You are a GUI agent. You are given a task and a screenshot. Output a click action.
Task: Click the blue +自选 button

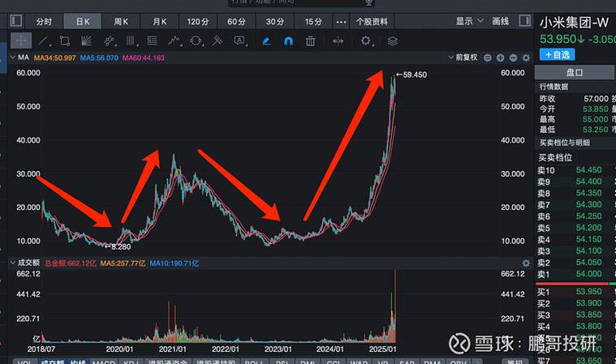(557, 54)
